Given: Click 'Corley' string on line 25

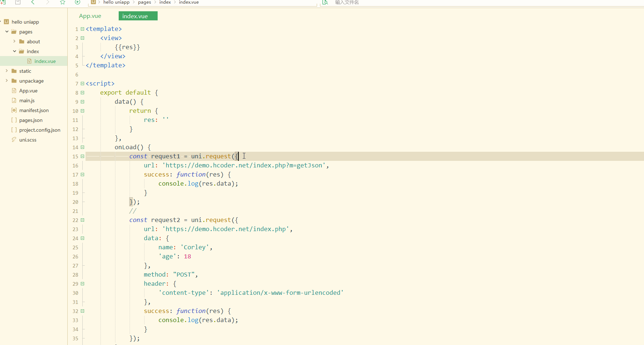Looking at the screenshot, I should [x=195, y=247].
